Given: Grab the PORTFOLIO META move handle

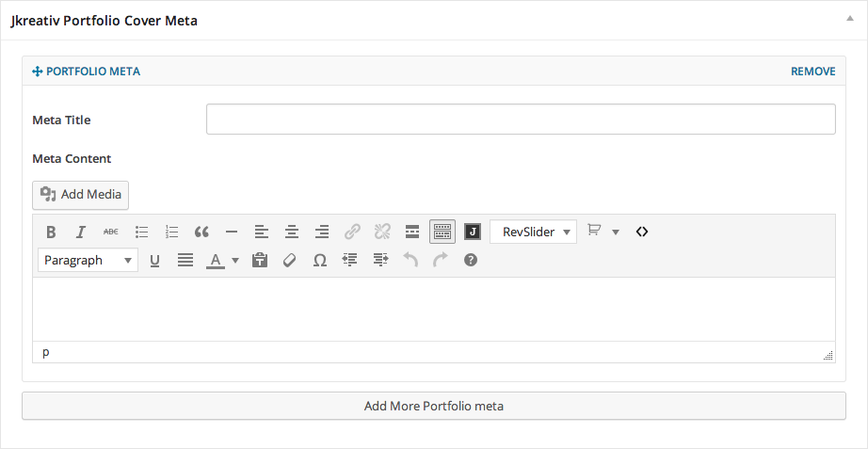Looking at the screenshot, I should tap(37, 72).
